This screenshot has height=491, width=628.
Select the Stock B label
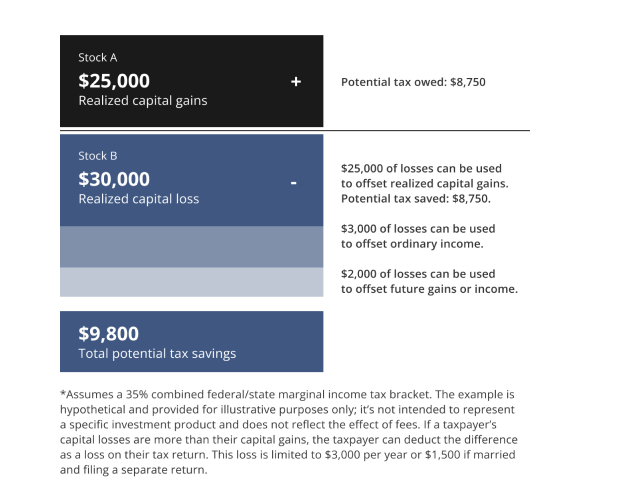[x=98, y=156]
